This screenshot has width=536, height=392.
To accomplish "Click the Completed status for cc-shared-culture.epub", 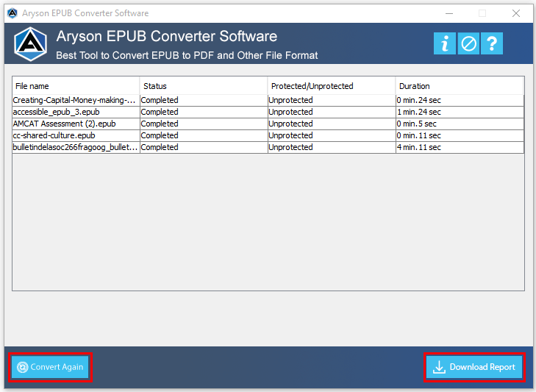I will [x=204, y=135].
